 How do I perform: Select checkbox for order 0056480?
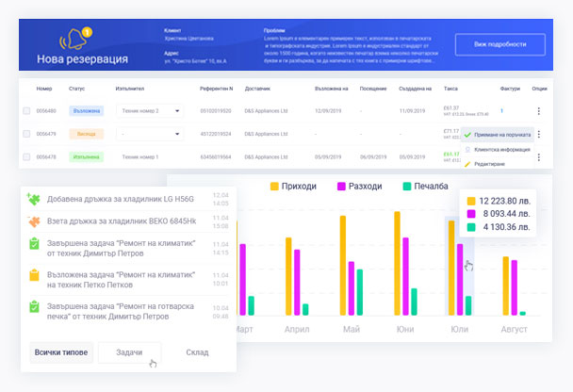[26, 110]
